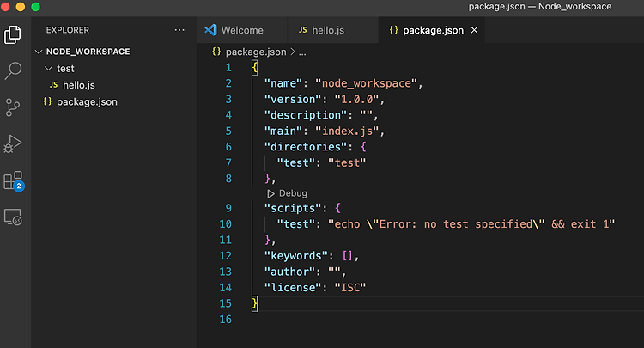Open hello.js in the file tree
The width and height of the screenshot is (644, 348).
[x=79, y=85]
